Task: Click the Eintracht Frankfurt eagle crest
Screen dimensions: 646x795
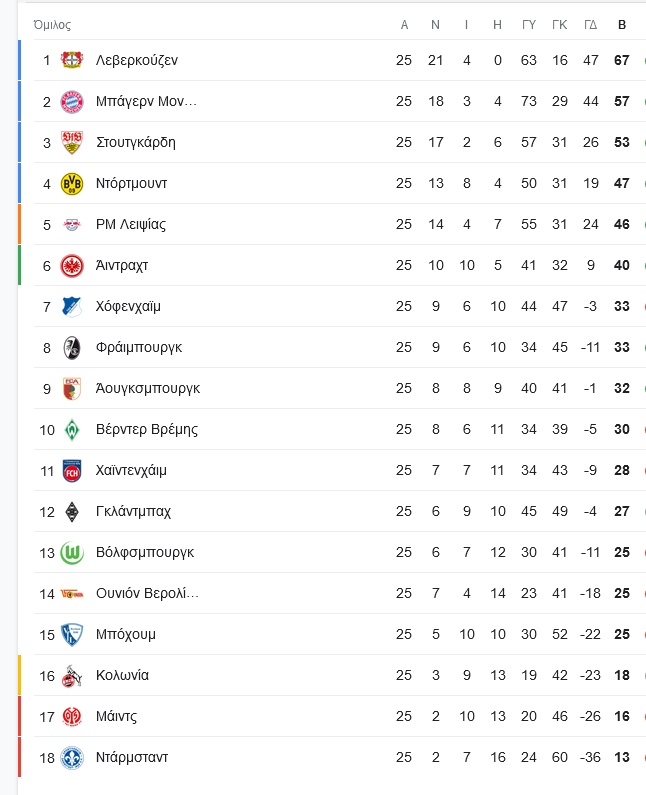Action: click(x=72, y=266)
